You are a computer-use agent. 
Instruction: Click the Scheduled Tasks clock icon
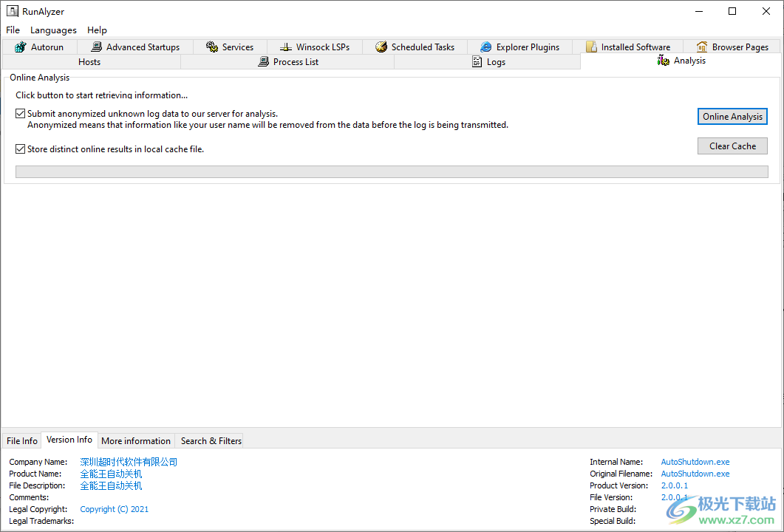(x=381, y=47)
